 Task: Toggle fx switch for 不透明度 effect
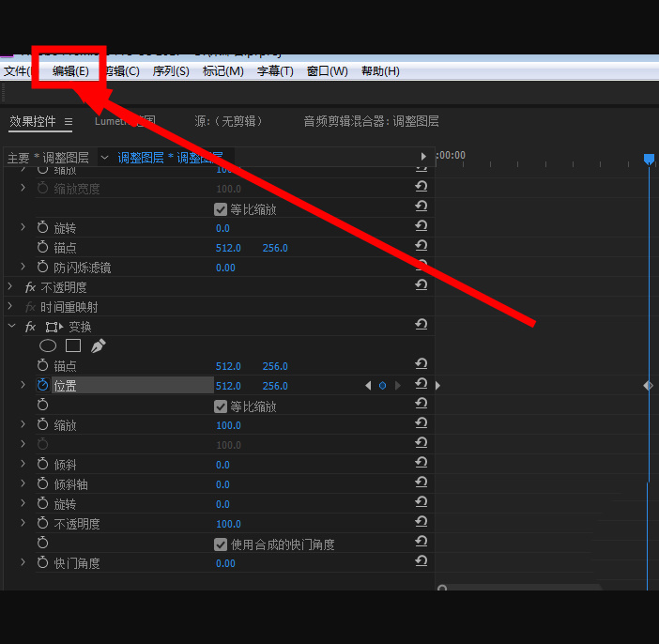30,287
